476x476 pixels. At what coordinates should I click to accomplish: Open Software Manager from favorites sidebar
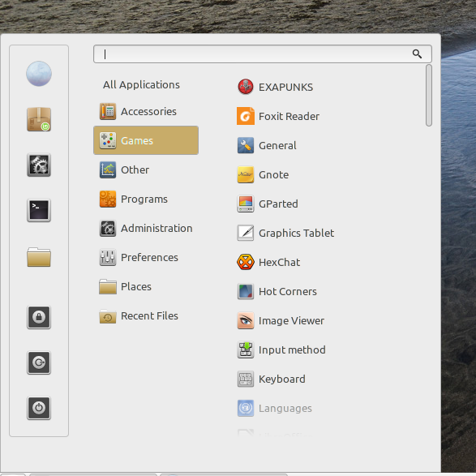[x=39, y=119]
